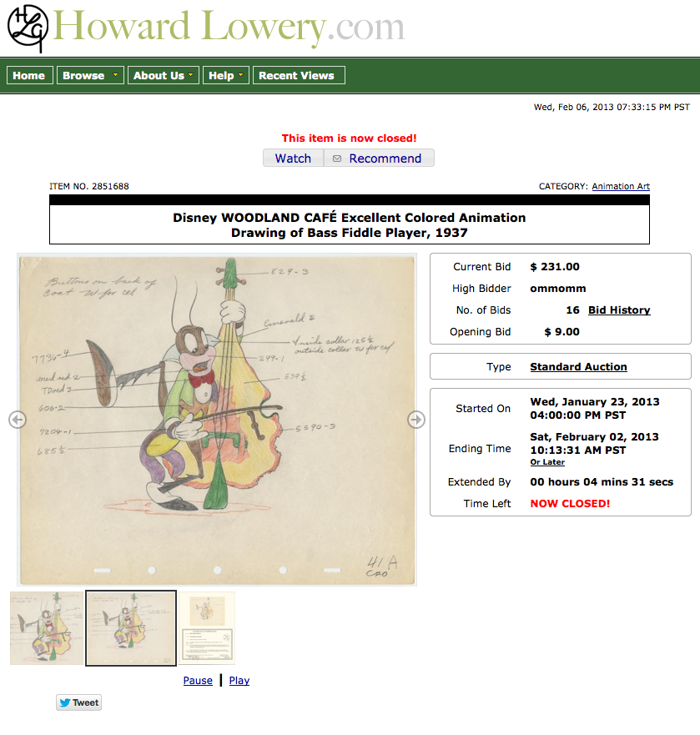Select the certificate of authenticity thumbnail
This screenshot has height=735, width=700.
207,627
